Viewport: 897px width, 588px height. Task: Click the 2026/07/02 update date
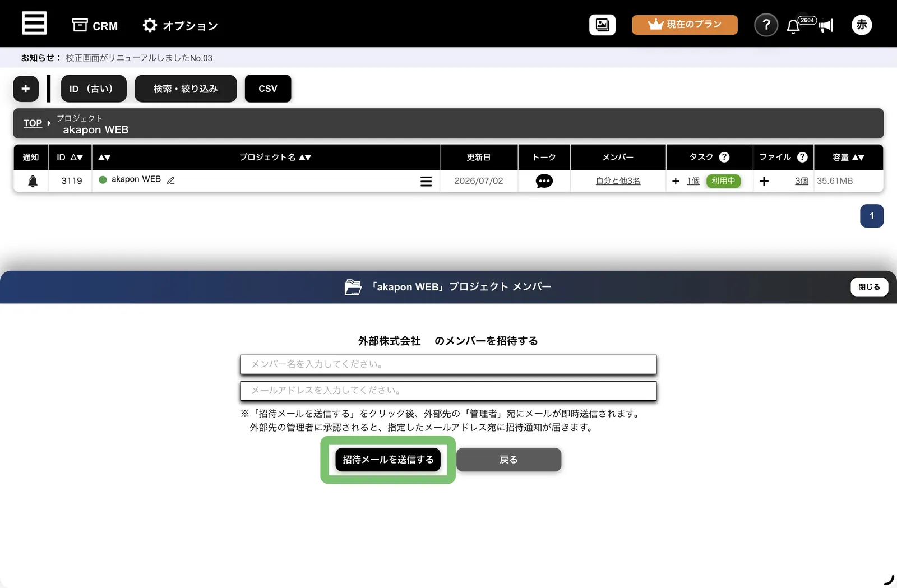479,181
